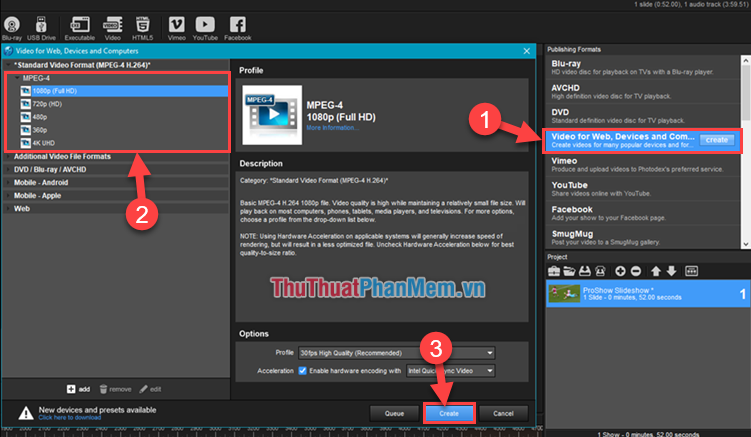Select ProShow Slideshow project entry
The width and height of the screenshot is (751, 437).
[648, 294]
